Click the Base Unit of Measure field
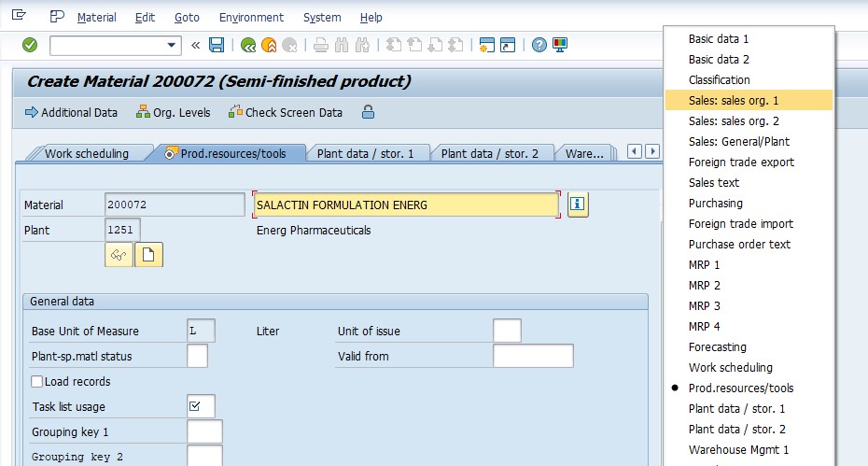Screen dimensions: 868x466 click(201, 331)
